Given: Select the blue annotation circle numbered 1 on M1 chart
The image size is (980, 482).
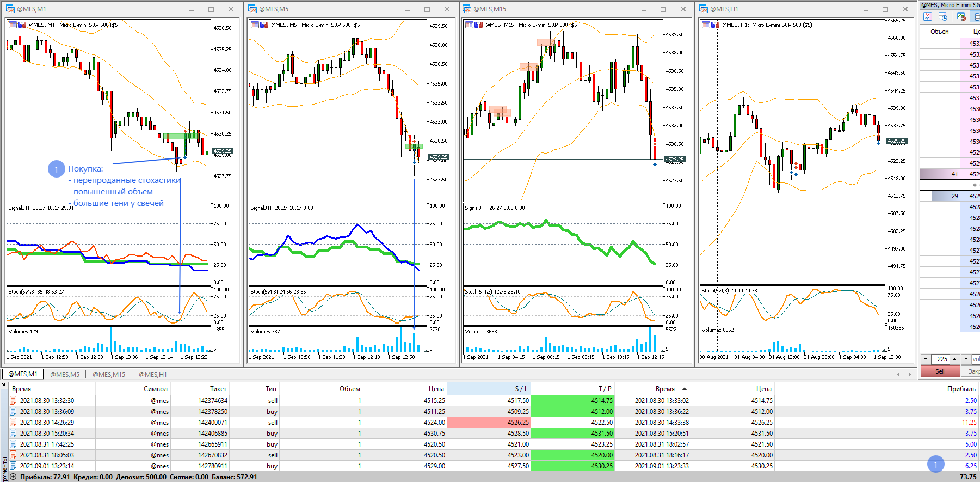Looking at the screenshot, I should pos(56,169).
